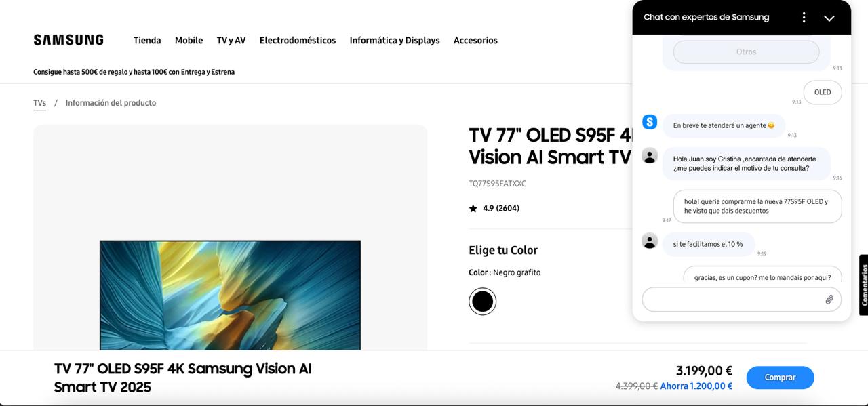Open Informática y Displays menu
The image size is (868, 406).
coord(395,41)
